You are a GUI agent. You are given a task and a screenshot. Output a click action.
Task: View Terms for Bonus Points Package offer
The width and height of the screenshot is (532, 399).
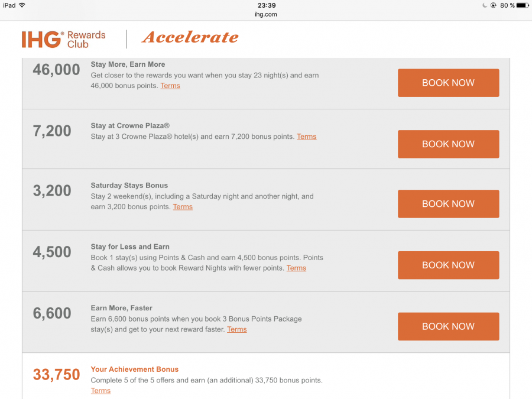click(x=236, y=329)
